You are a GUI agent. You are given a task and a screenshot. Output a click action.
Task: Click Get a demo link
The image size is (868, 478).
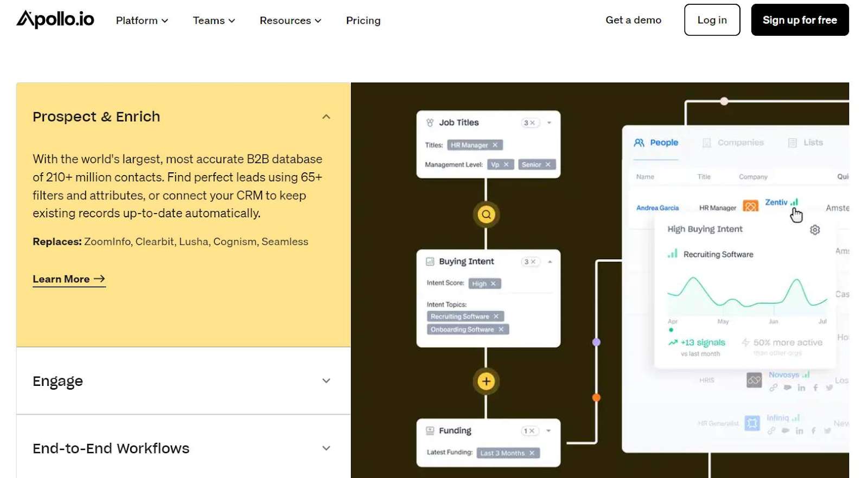tap(633, 20)
